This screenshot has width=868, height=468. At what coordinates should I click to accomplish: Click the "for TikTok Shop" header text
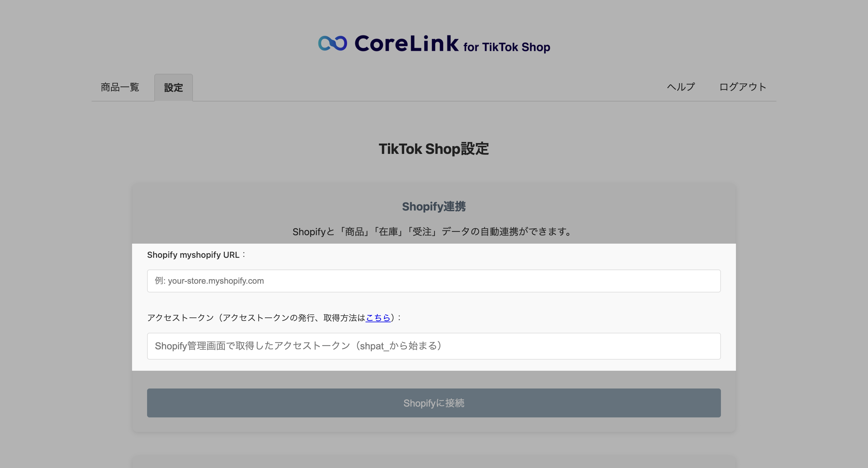[506, 47]
